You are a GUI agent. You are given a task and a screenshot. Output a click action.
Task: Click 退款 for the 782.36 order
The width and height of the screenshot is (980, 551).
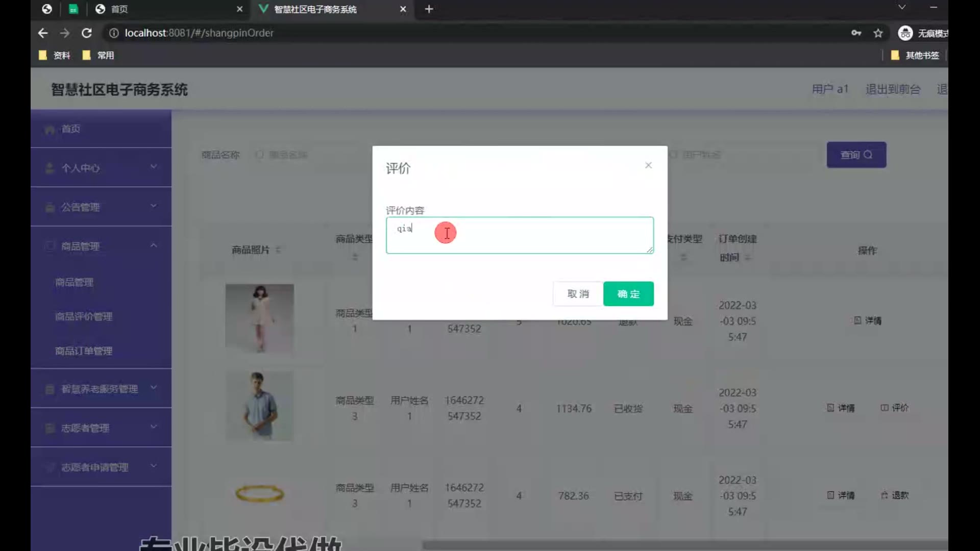click(895, 495)
